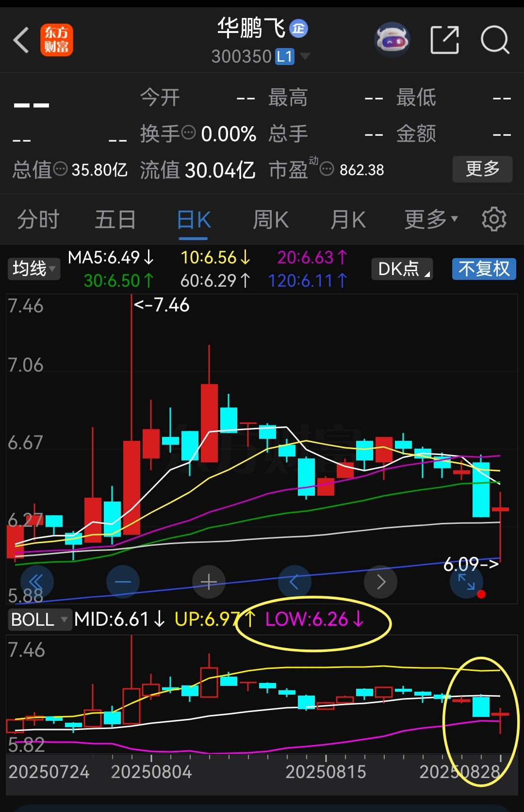Tap LOW:6.26 BOLL value

[x=314, y=619]
